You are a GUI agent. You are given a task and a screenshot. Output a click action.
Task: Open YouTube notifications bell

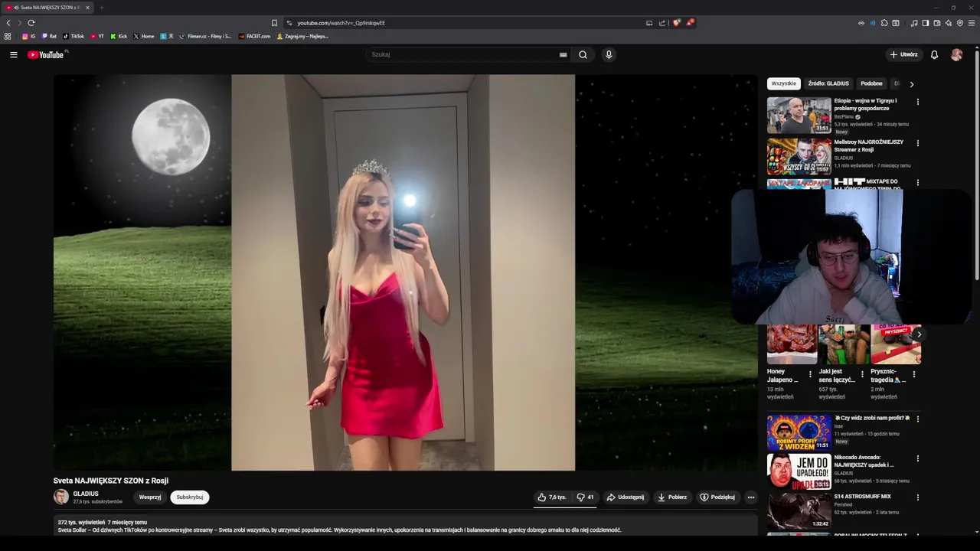click(934, 54)
